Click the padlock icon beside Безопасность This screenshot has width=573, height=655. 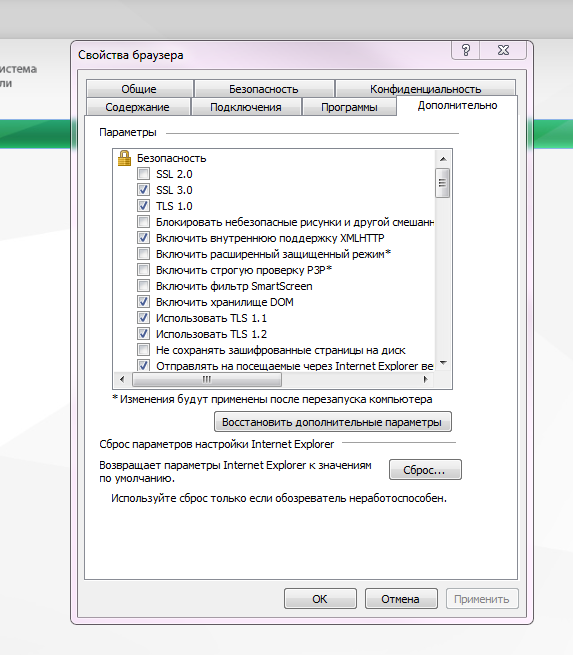click(124, 158)
